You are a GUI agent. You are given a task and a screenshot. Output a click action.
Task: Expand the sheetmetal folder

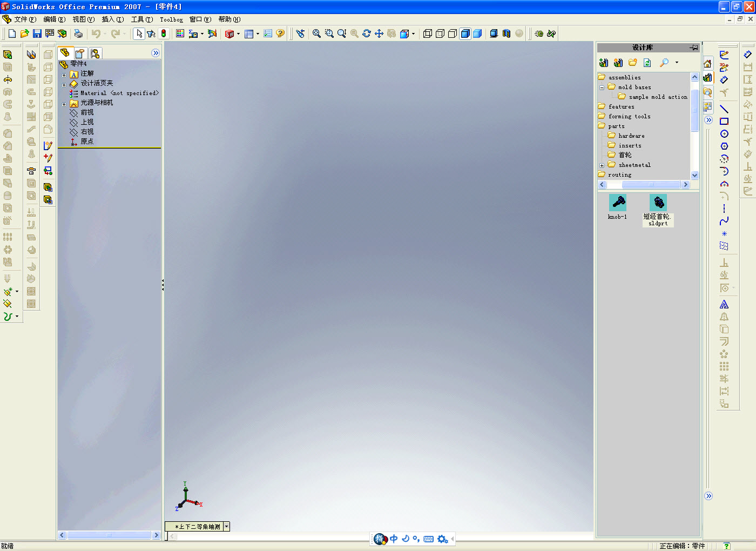pos(602,165)
